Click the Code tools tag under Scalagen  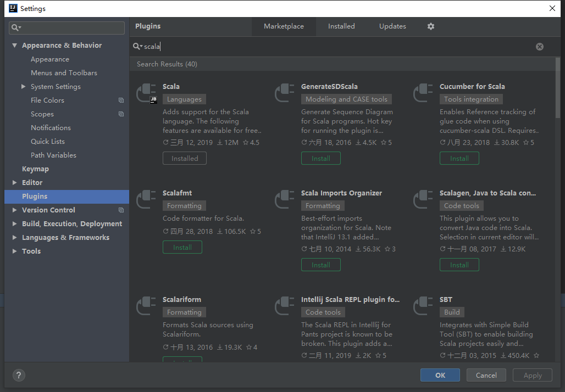(x=462, y=206)
